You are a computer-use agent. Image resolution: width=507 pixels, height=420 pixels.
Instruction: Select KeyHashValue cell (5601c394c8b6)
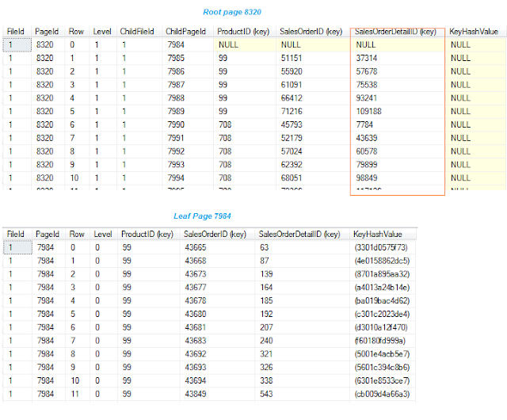(x=383, y=367)
